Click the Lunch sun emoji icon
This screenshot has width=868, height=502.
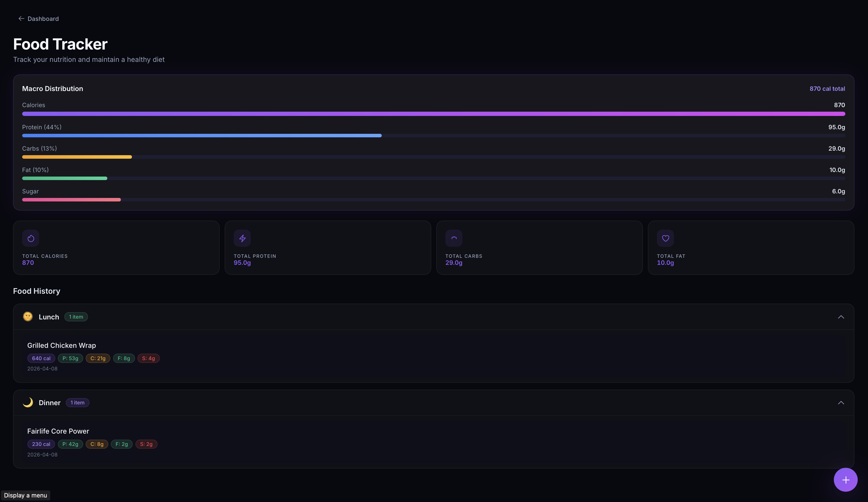tap(28, 316)
